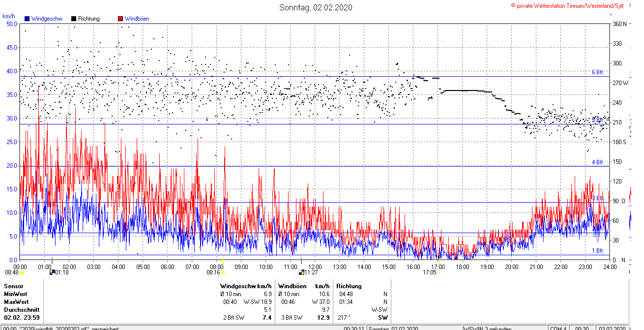Click the Sensor header in the table
This screenshot has height=330, width=644.
[13, 286]
